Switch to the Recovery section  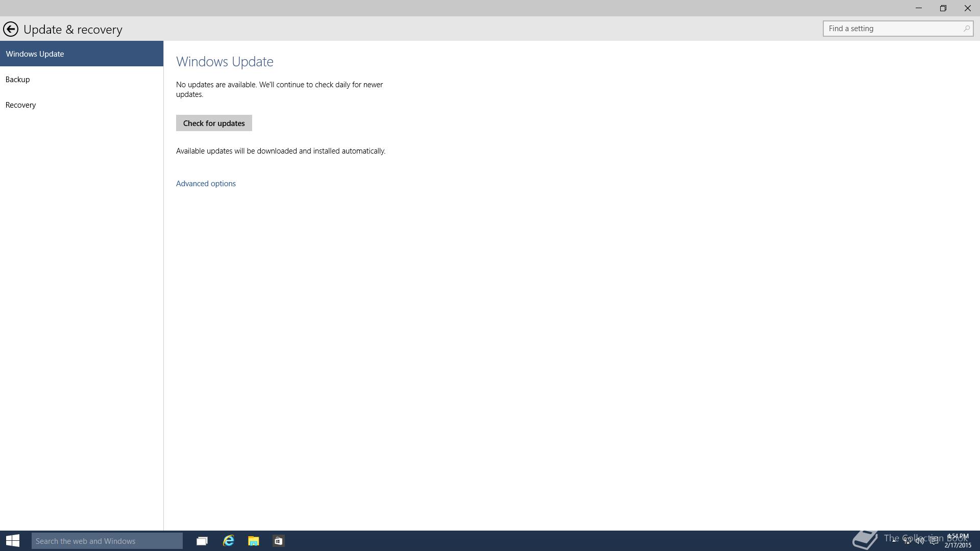tap(82, 105)
